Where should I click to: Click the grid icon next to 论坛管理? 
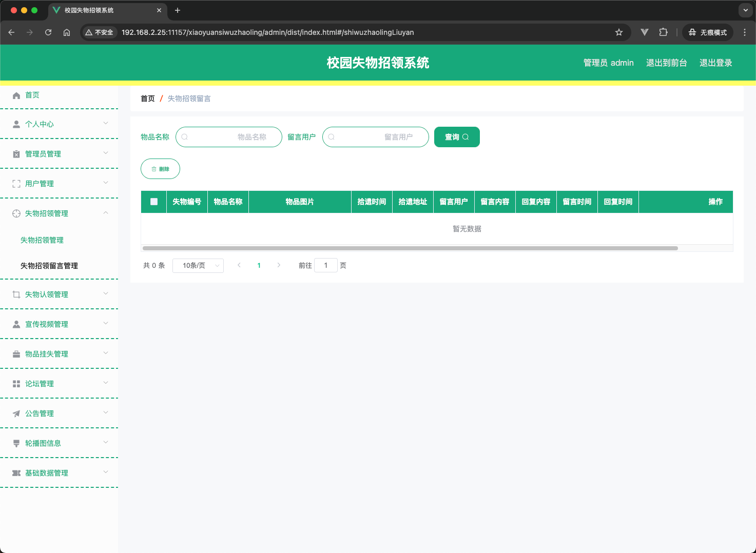[x=16, y=384]
